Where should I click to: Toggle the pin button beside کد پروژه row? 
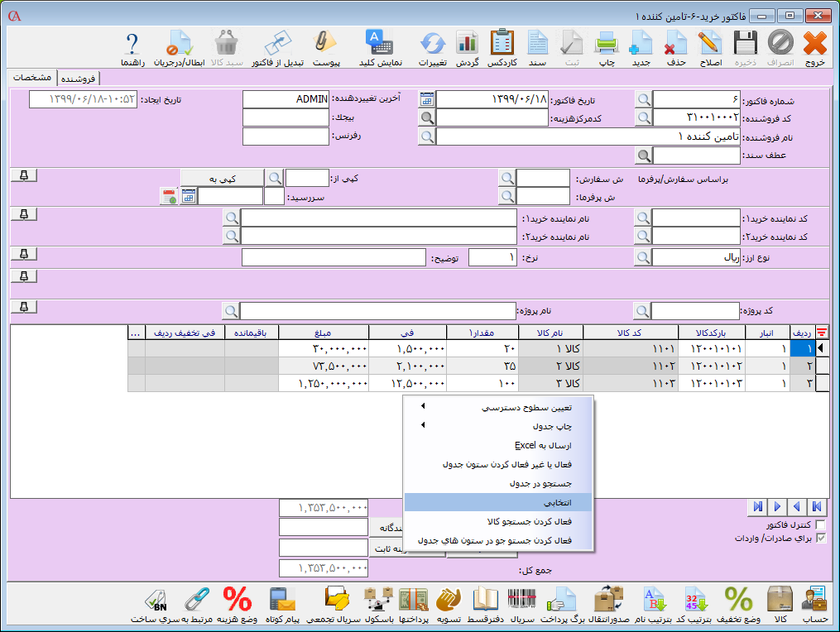tap(24, 307)
